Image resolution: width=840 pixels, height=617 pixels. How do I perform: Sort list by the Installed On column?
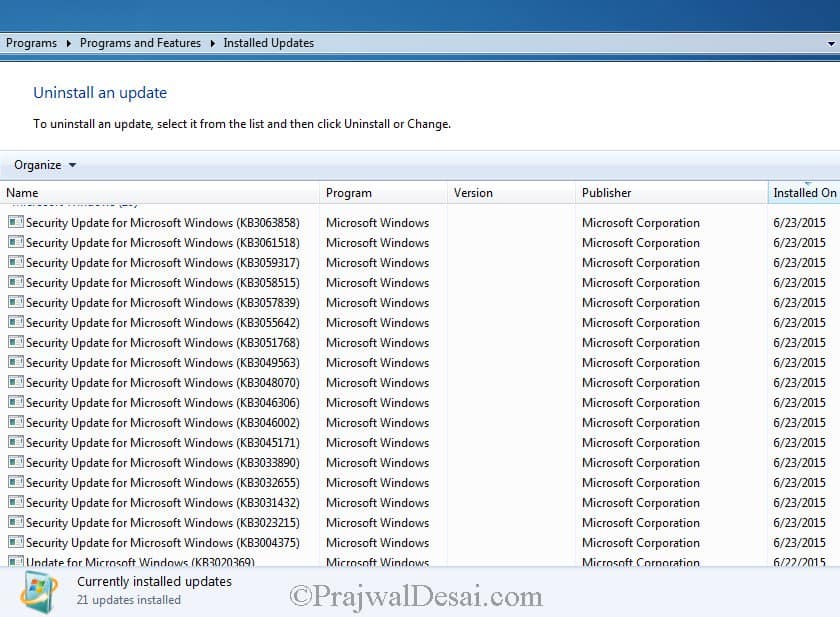pos(804,193)
